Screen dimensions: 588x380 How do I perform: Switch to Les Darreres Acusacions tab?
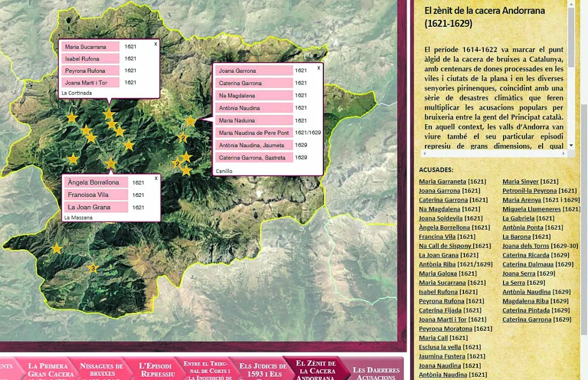click(375, 373)
